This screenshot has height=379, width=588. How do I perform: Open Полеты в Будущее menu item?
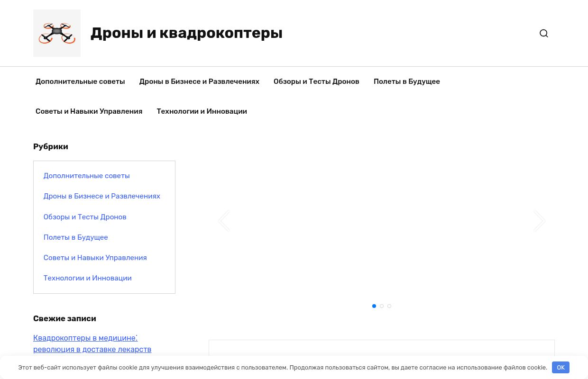(x=407, y=81)
